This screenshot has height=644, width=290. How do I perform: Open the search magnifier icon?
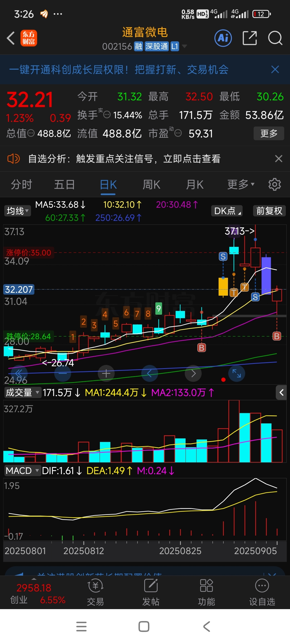point(275,38)
